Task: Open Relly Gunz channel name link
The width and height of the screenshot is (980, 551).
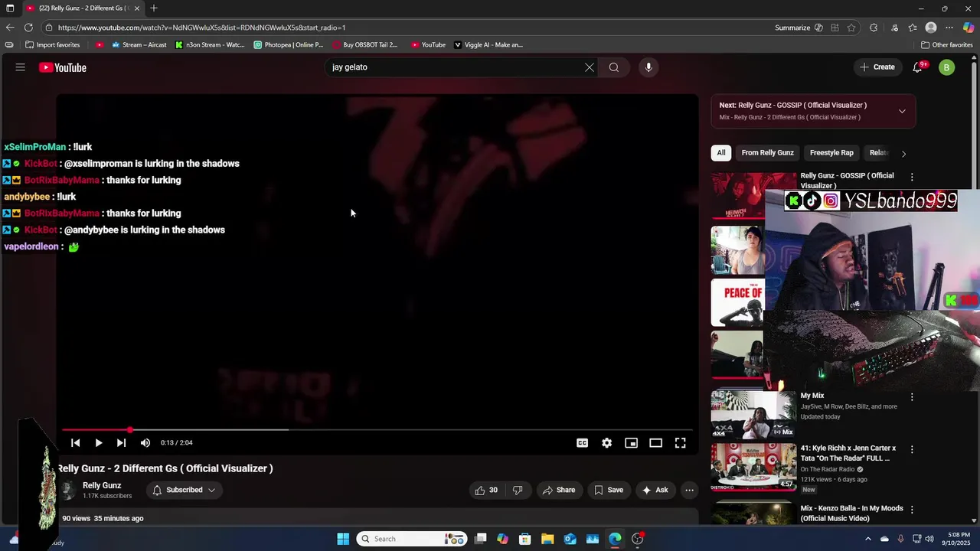Action: click(102, 485)
